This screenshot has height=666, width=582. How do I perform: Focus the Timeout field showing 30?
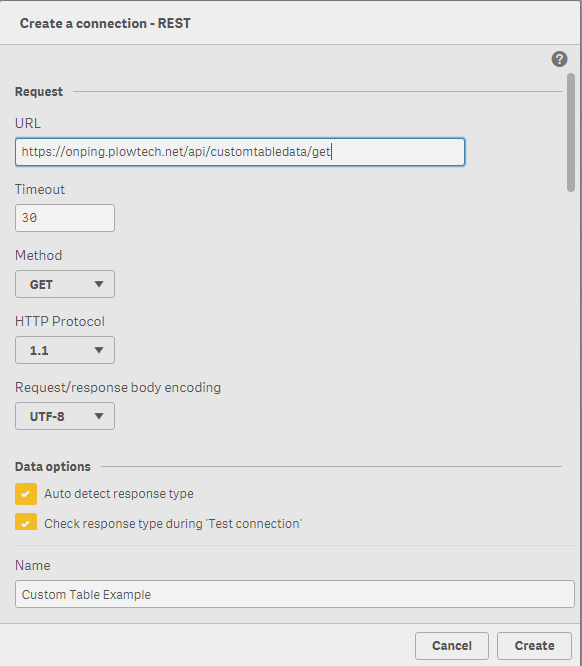click(65, 218)
